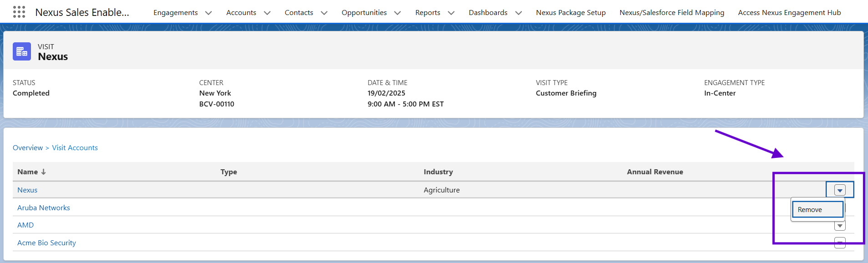
Task: Open the Reports tab
Action: click(x=428, y=13)
